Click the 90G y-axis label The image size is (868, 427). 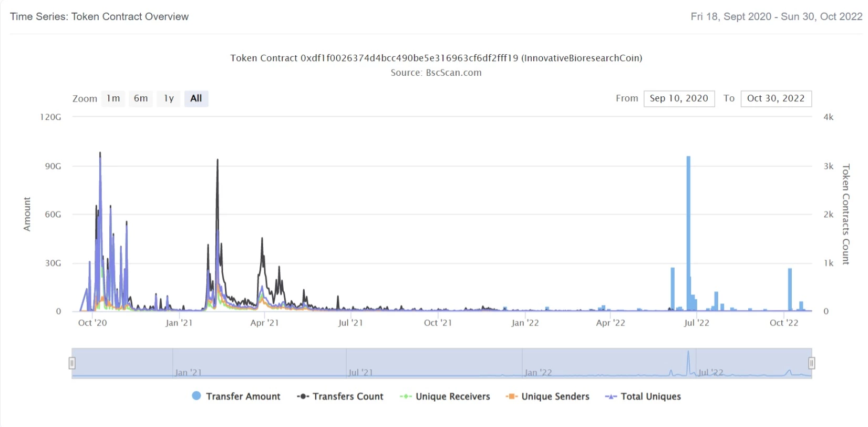point(53,166)
